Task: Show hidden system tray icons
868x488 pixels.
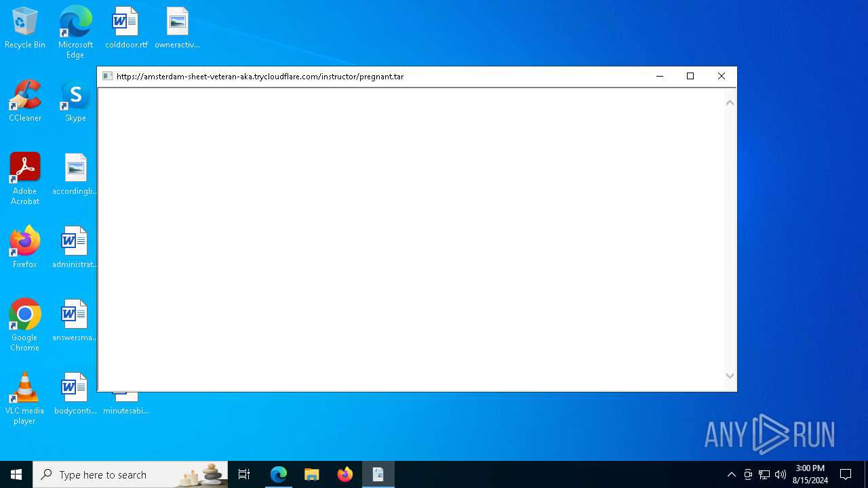Action: click(x=731, y=474)
